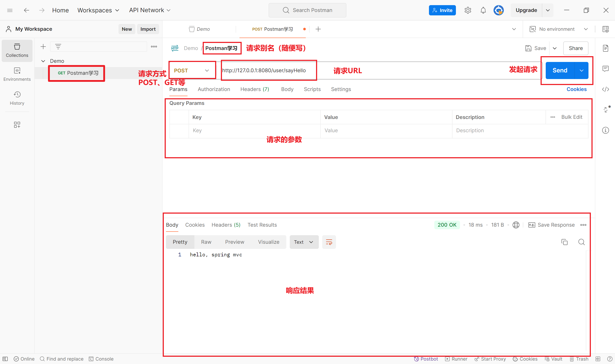
Task: Expand the Upgrade options arrow
Action: 548,10
